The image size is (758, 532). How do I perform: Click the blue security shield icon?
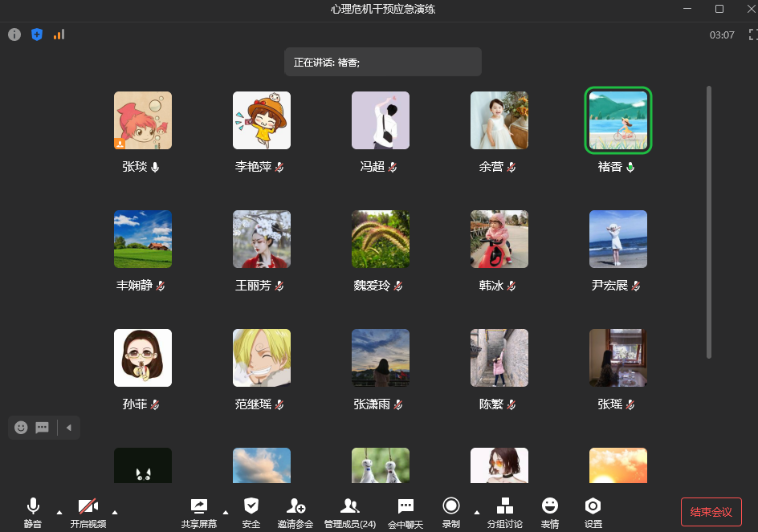[36, 35]
